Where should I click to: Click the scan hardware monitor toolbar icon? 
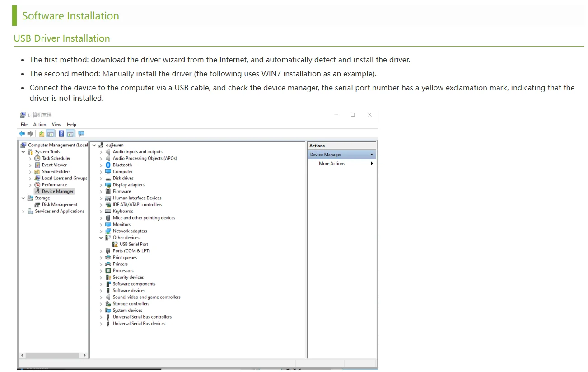pyautogui.click(x=81, y=133)
